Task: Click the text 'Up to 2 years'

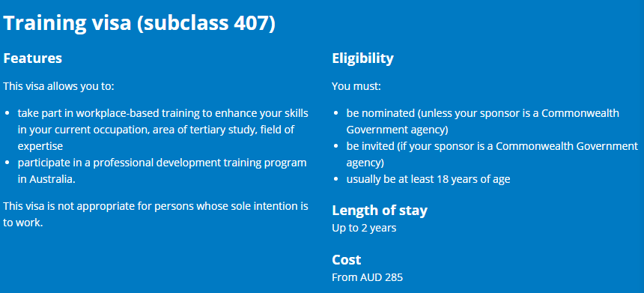Action: point(364,228)
